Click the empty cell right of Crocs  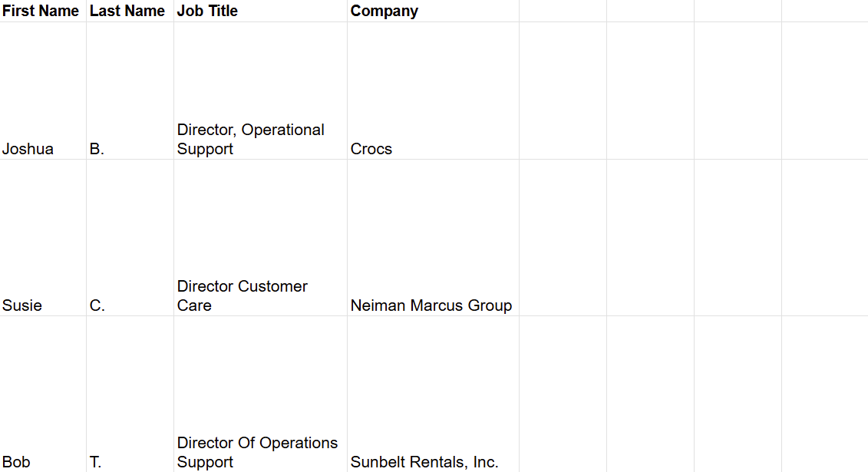click(563, 91)
